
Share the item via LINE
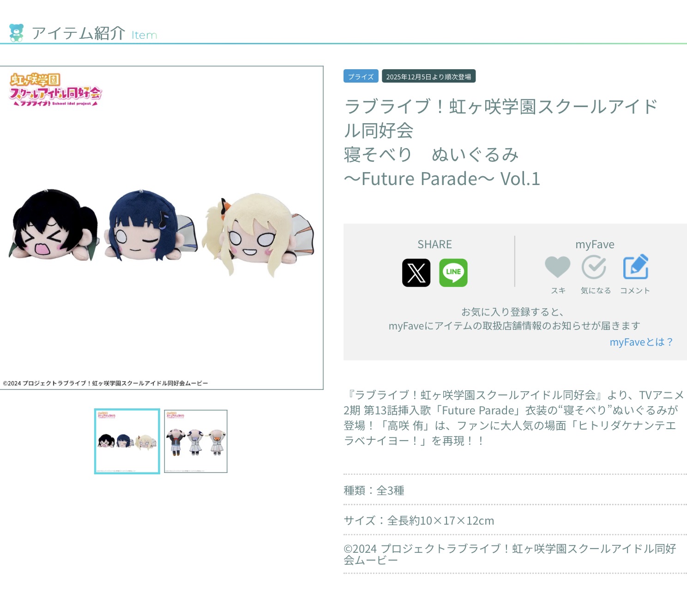click(x=453, y=273)
